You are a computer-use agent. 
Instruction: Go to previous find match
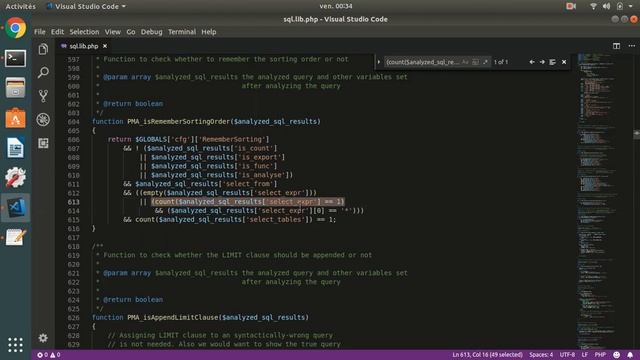[532, 62]
